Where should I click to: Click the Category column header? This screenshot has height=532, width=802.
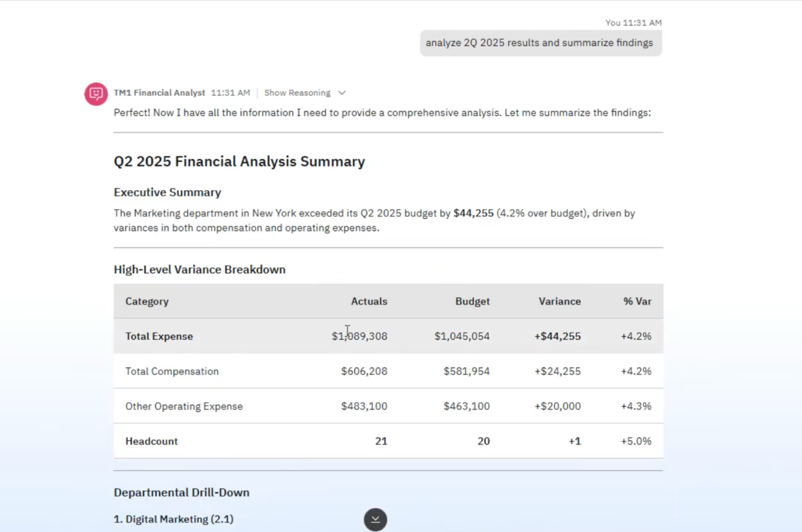(x=147, y=301)
